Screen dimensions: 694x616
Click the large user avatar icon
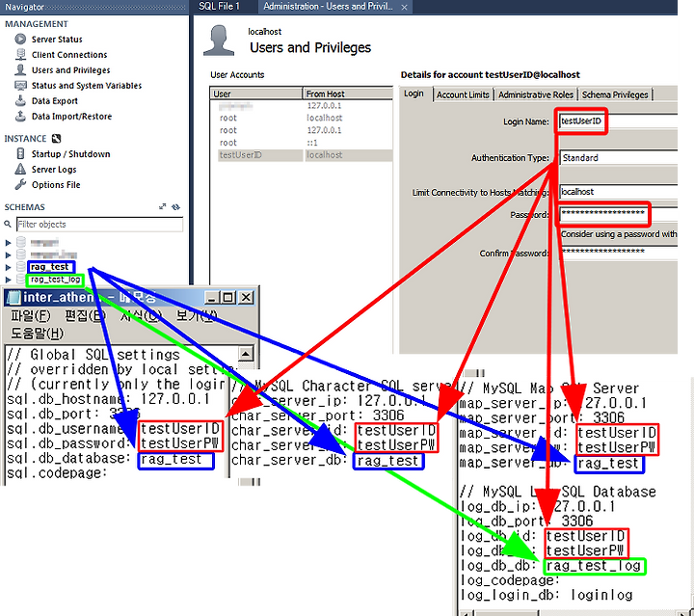click(219, 40)
